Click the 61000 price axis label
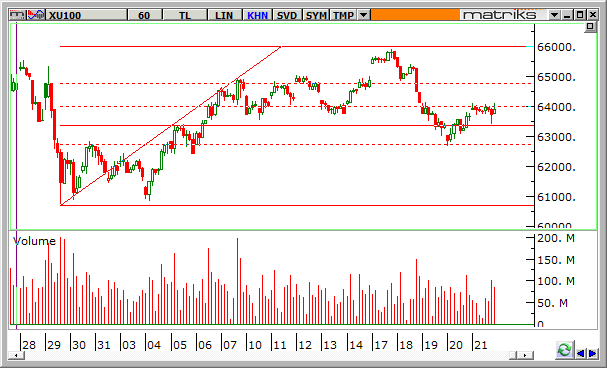The image size is (607, 368). click(x=556, y=197)
